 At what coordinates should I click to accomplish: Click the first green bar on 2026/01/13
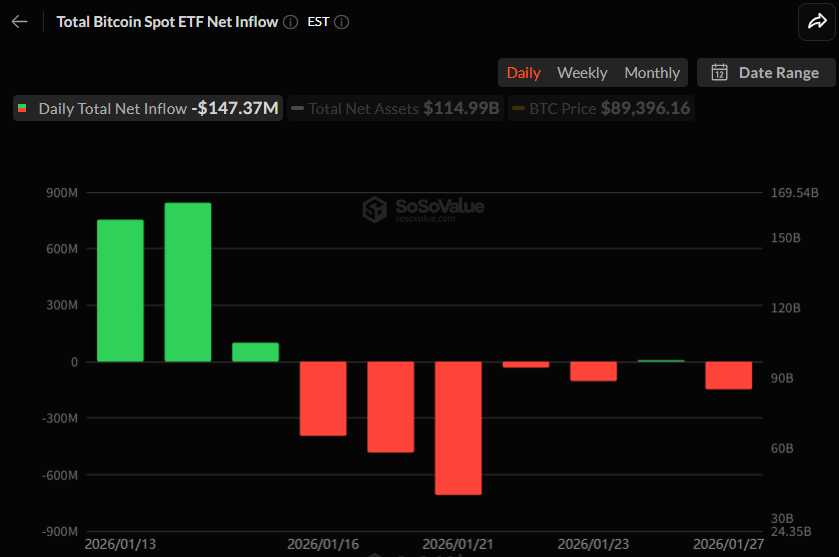pyautogui.click(x=120, y=290)
